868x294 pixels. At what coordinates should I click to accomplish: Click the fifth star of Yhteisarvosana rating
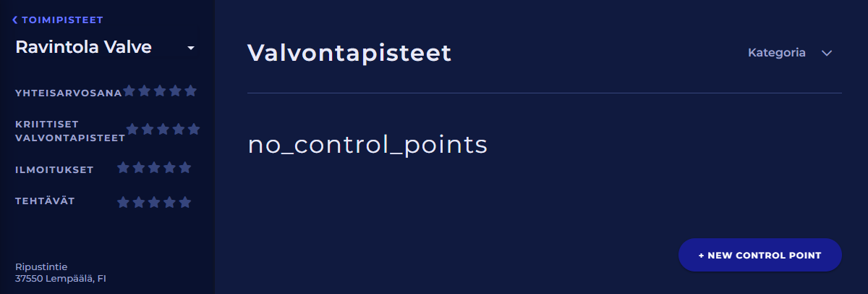click(x=191, y=91)
